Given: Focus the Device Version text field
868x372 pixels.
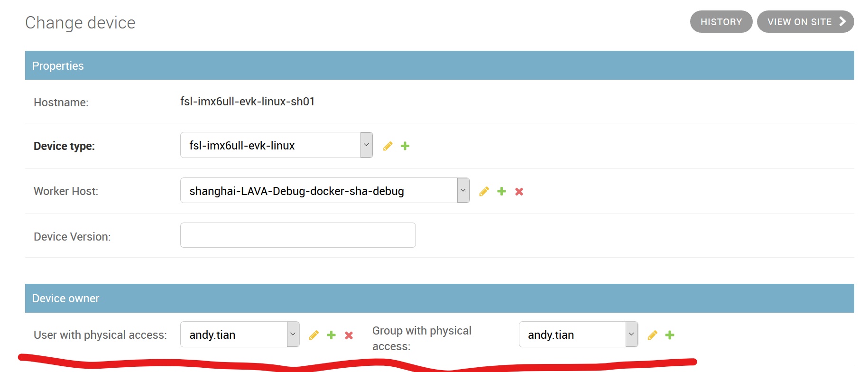Looking at the screenshot, I should [298, 235].
